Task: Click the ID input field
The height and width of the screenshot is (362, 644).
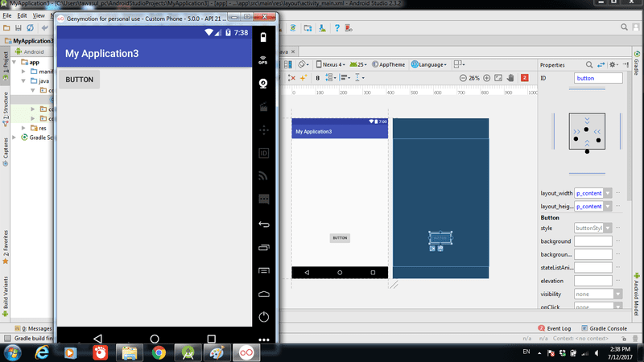Action: click(598, 79)
